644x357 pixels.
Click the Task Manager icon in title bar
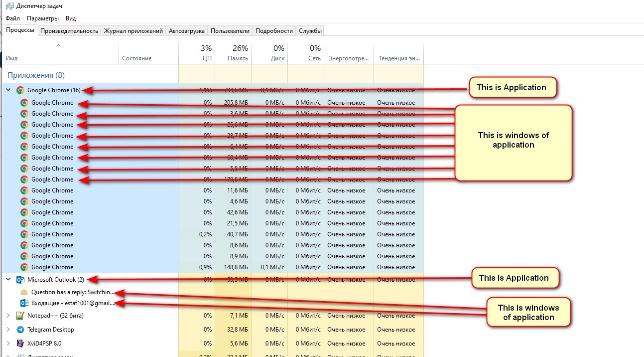coord(10,6)
